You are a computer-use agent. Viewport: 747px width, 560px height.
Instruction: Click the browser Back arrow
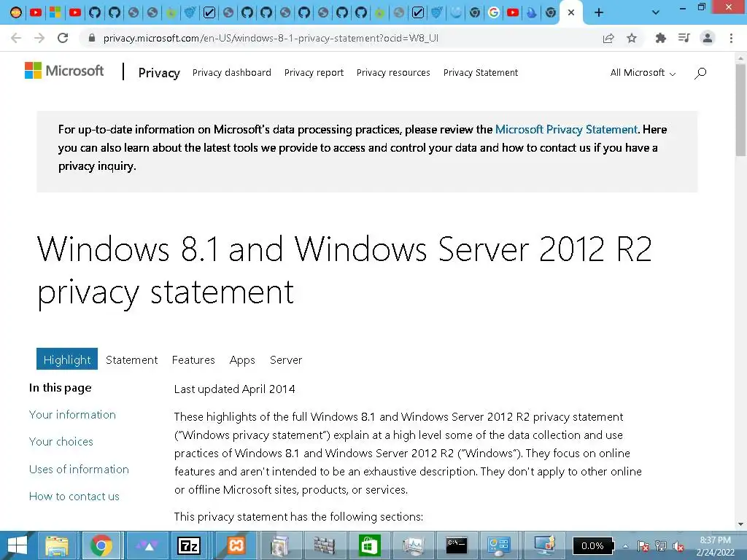(x=16, y=38)
